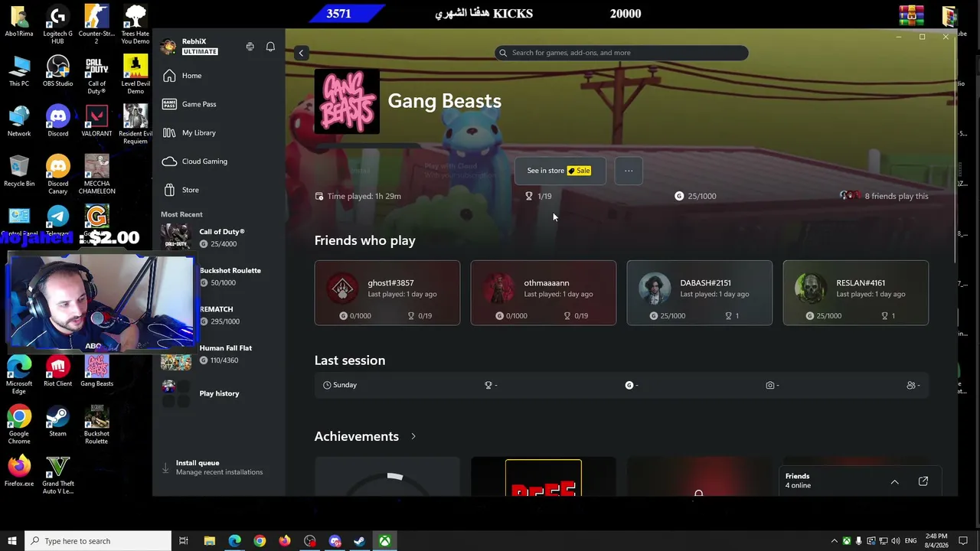Open Trees Hate You Demo desktop icon
Viewport: 980px width, 551px height.
[136, 25]
